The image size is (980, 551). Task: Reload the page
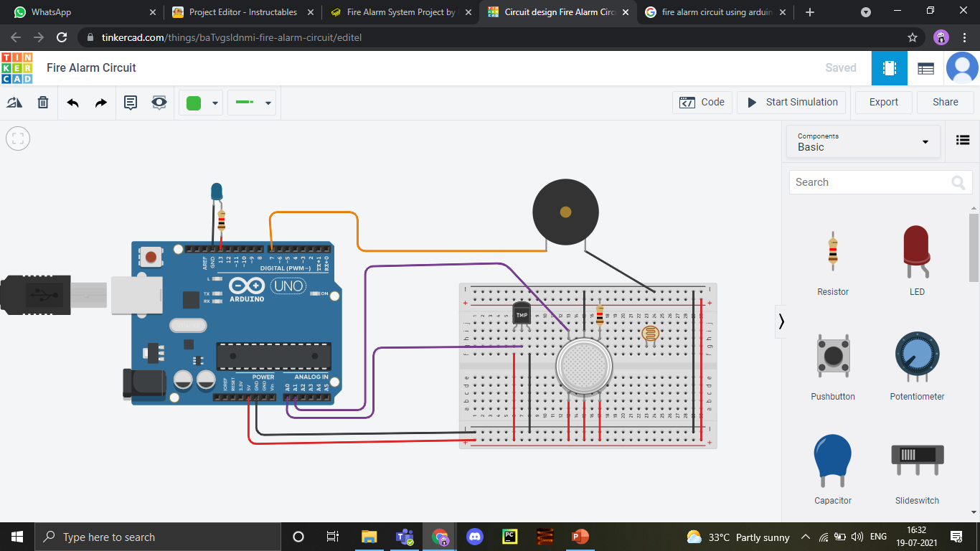point(62,37)
